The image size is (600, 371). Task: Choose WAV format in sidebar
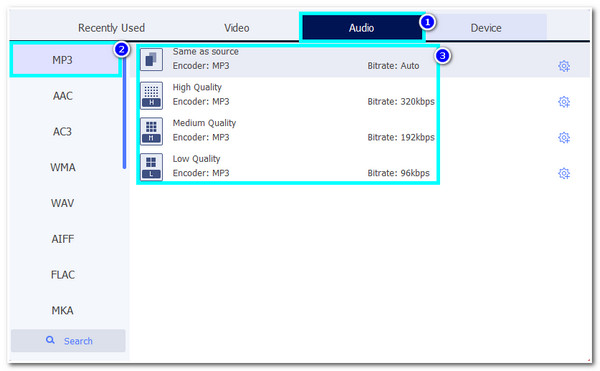pyautogui.click(x=63, y=203)
